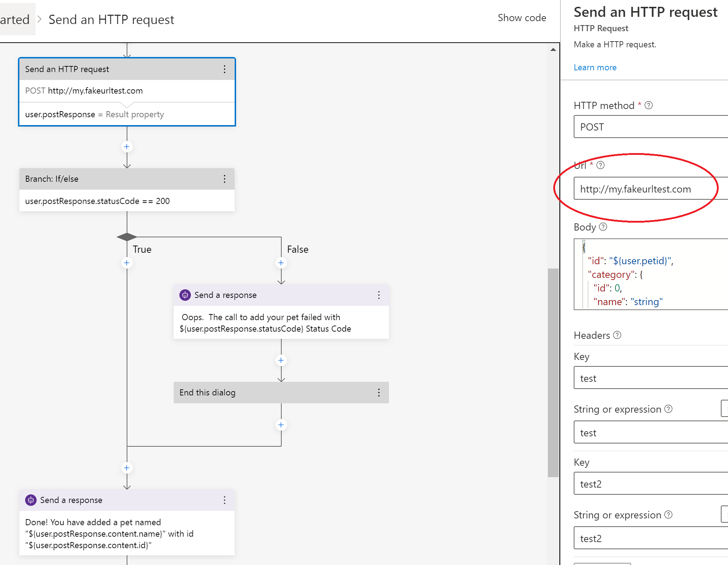
Task: Open the Body help tooltip
Action: click(x=603, y=227)
